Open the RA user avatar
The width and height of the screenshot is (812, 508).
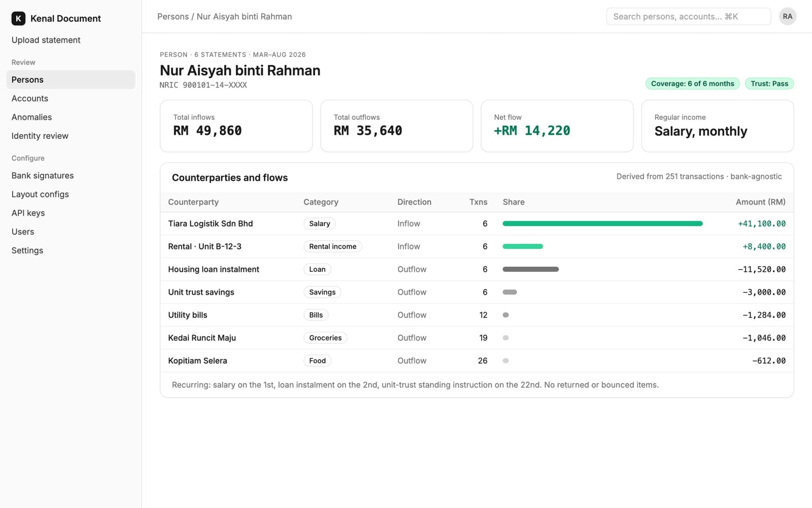click(x=787, y=16)
